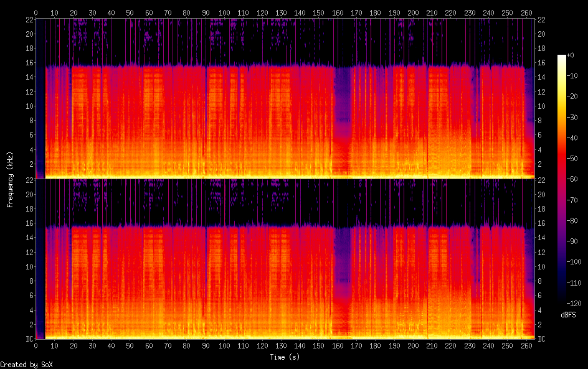Click the 'dBFS' label under color scale
This screenshot has width=588, height=369.
click(568, 315)
